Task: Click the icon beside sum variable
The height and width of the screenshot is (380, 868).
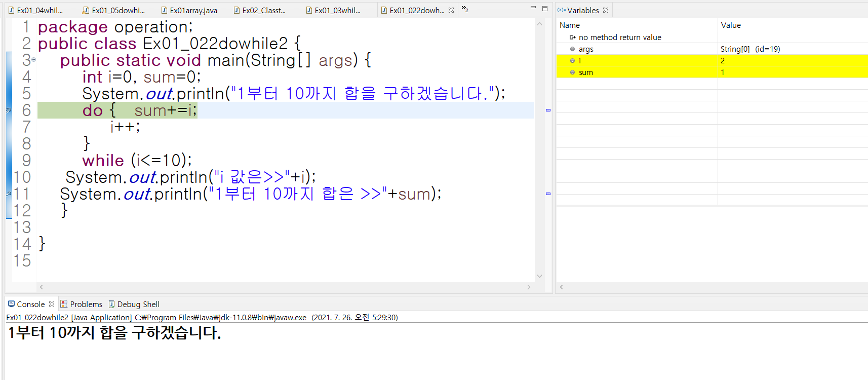Action: (x=573, y=72)
